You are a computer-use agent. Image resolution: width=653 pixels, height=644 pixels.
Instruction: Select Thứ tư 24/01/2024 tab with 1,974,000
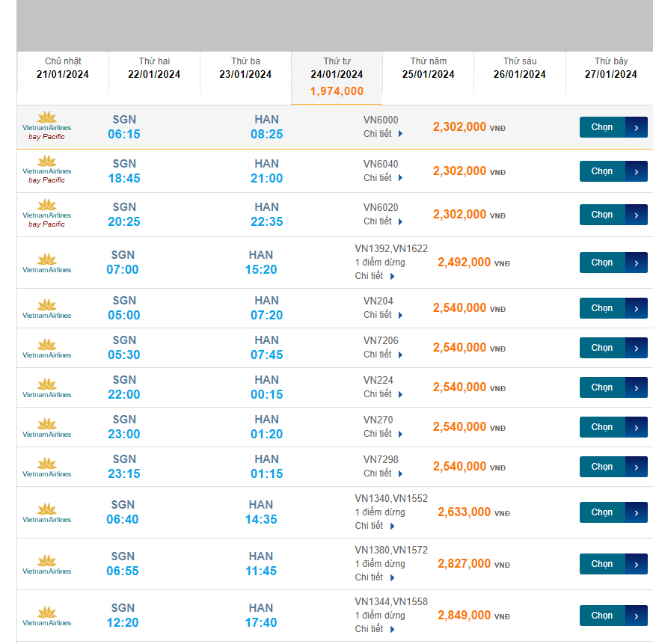337,76
